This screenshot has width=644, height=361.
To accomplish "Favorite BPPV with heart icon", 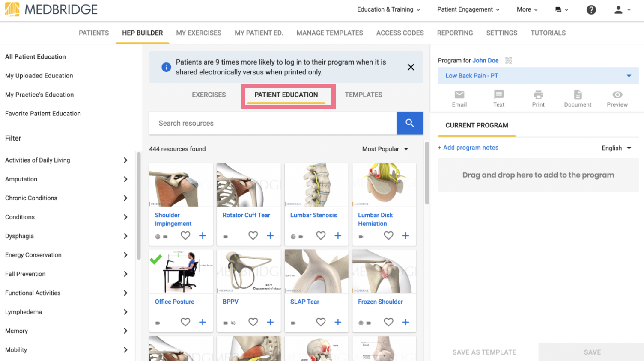I will (253, 322).
